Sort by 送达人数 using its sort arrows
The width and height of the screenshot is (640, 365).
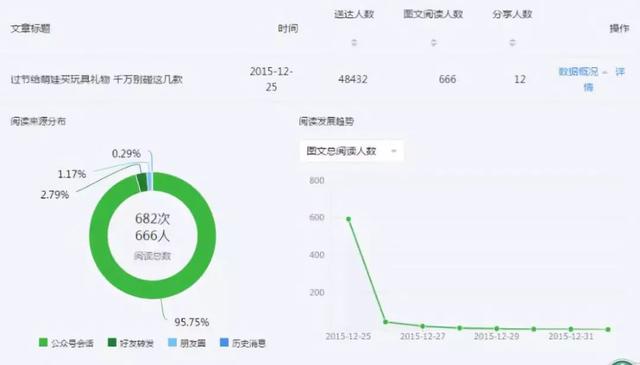[x=354, y=42]
